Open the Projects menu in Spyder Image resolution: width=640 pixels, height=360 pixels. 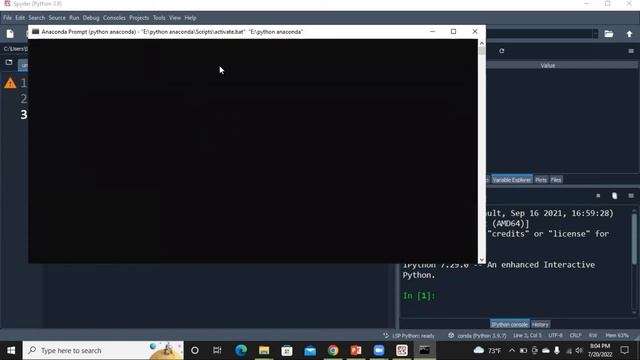[x=139, y=18]
